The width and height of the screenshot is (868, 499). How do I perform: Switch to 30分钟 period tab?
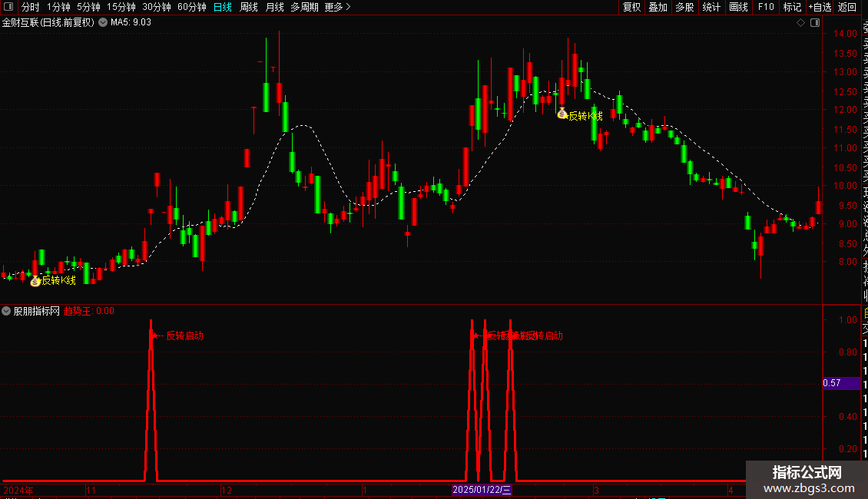point(157,7)
